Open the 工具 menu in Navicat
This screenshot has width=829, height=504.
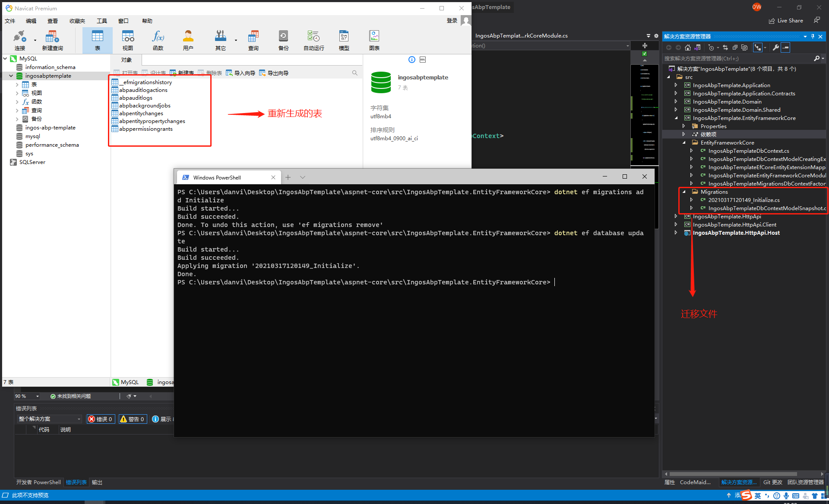pyautogui.click(x=102, y=21)
